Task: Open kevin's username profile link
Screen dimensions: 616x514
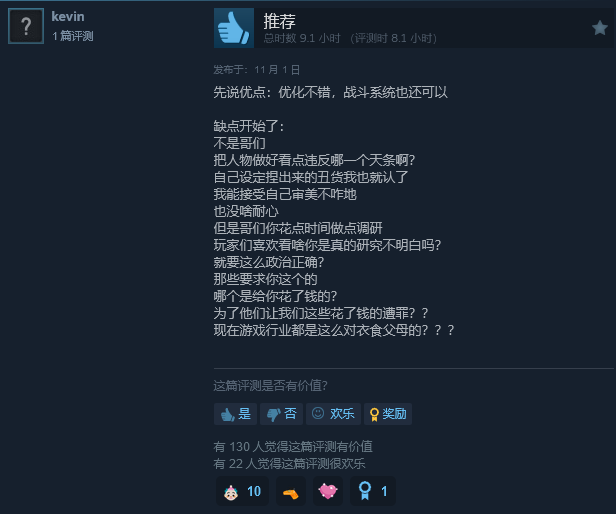Action: coord(68,17)
